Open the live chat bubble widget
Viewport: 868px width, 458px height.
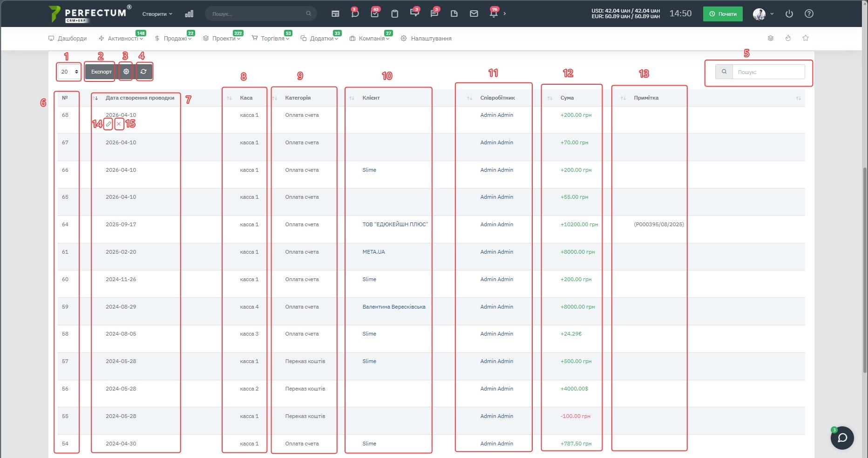pyautogui.click(x=842, y=438)
